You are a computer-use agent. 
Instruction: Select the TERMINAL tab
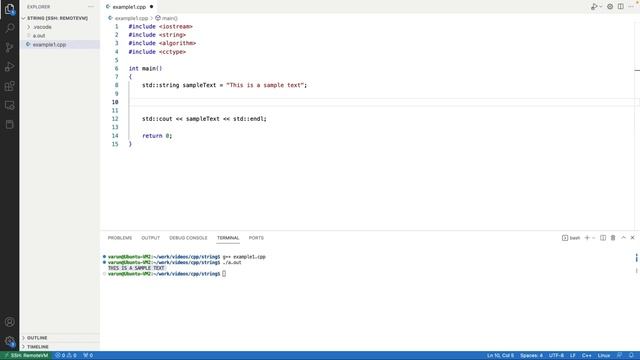pyautogui.click(x=228, y=238)
